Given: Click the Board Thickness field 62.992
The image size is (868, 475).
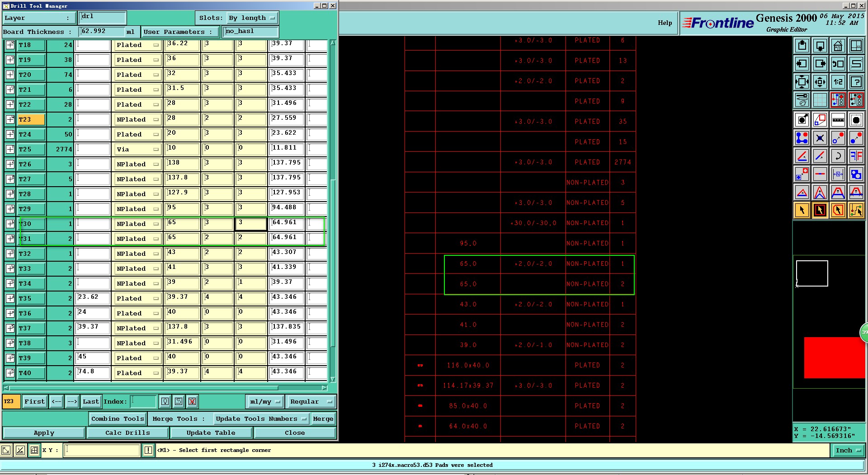Looking at the screenshot, I should 102,32.
